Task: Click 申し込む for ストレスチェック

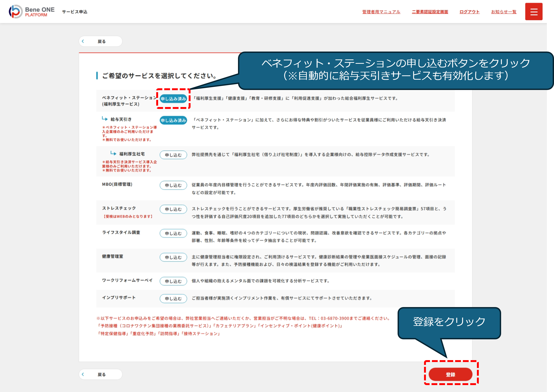Action: click(173, 209)
